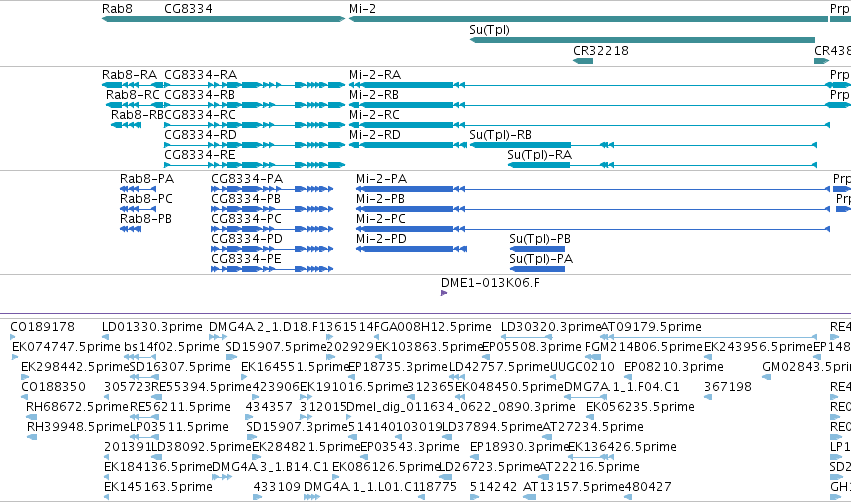
Task: Select EST CO188350
Action: 53,387
